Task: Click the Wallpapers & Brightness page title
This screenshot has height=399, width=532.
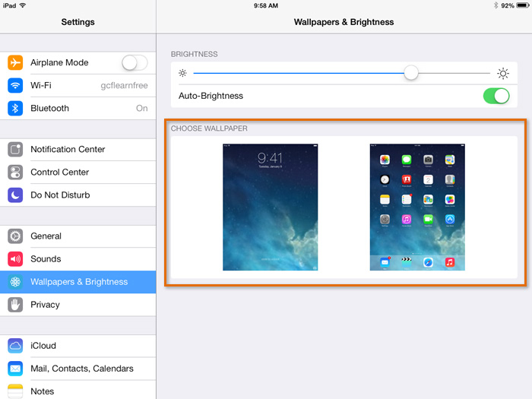Action: (344, 22)
